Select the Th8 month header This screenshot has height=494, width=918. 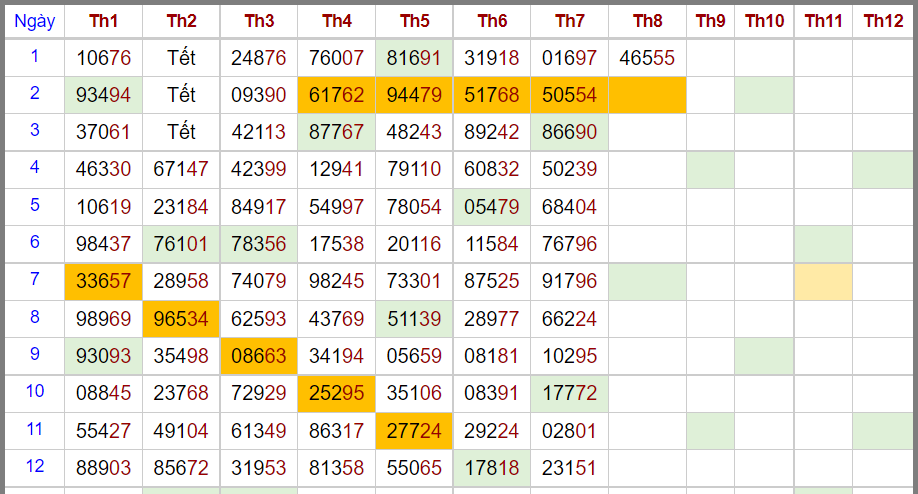click(647, 22)
